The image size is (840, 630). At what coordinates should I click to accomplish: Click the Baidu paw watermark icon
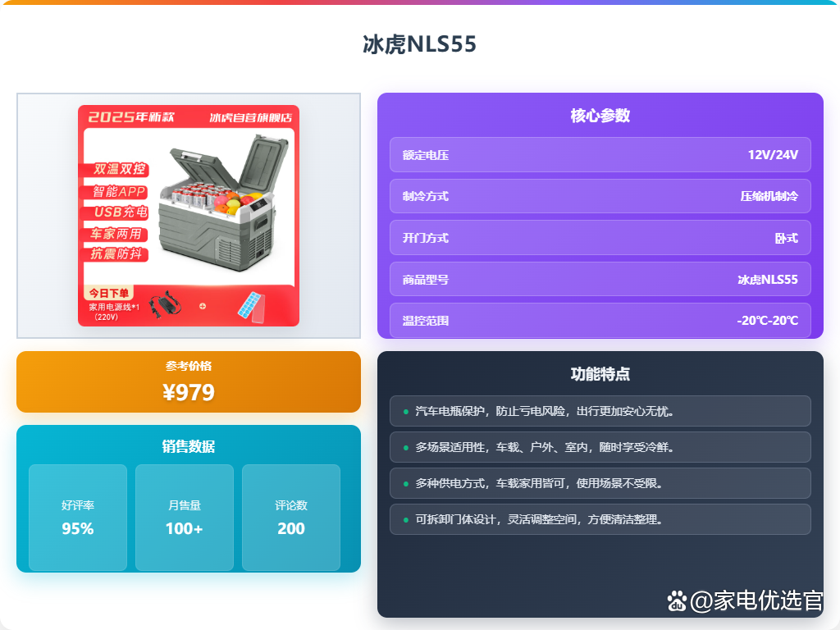tap(677, 601)
